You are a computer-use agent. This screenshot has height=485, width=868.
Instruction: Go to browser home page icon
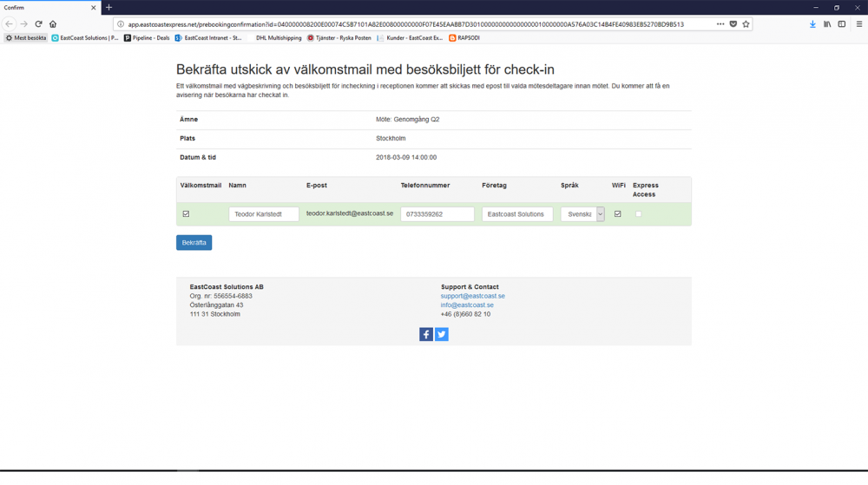pos(53,24)
